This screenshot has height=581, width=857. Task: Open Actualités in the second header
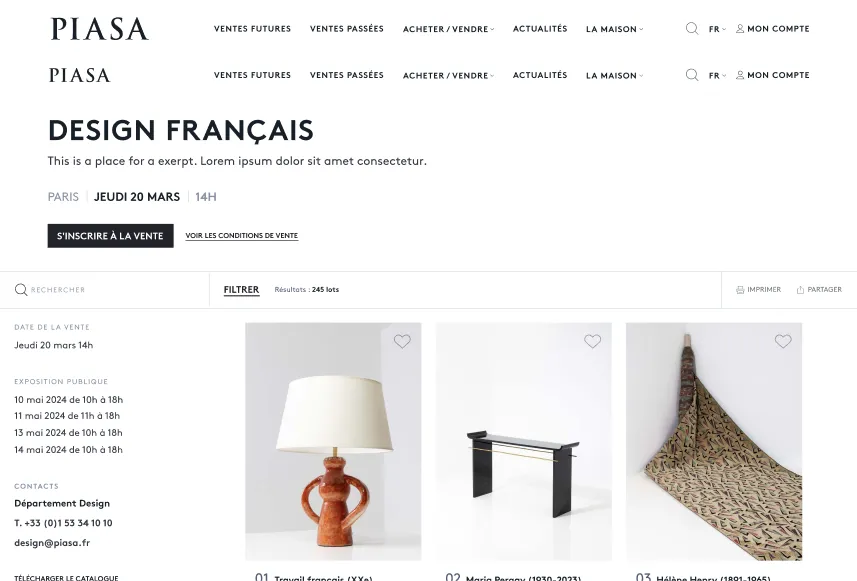540,75
